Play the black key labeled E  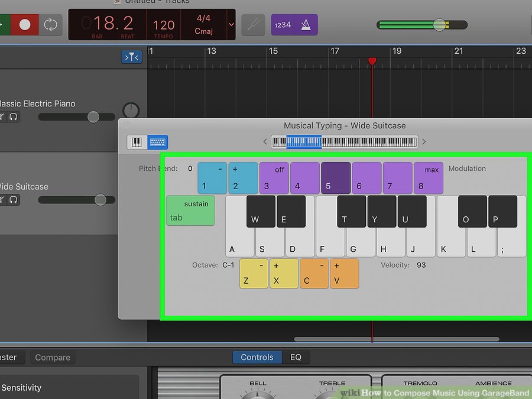click(x=291, y=212)
